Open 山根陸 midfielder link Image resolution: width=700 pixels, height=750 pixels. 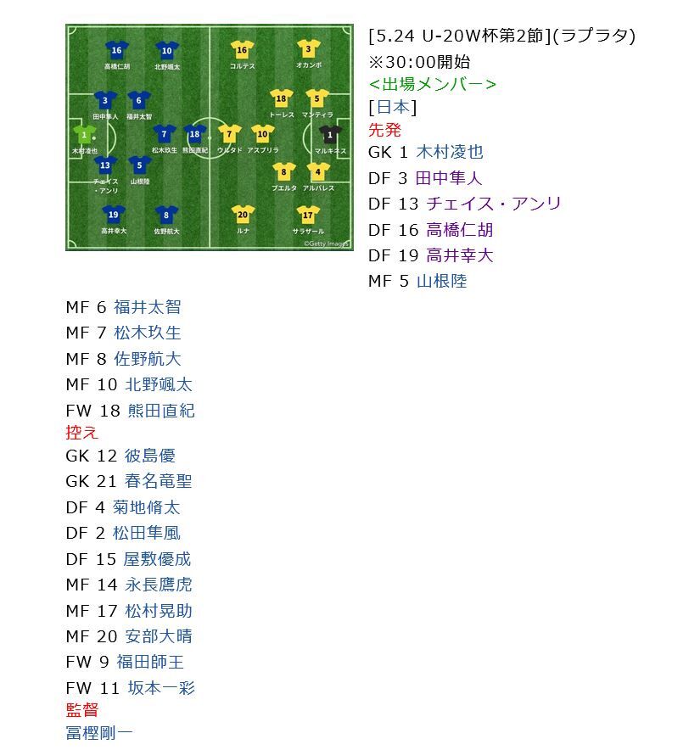tap(441, 281)
